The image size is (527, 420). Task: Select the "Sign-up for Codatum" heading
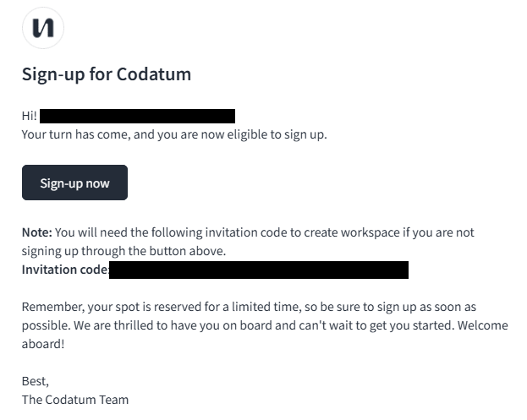click(x=107, y=74)
